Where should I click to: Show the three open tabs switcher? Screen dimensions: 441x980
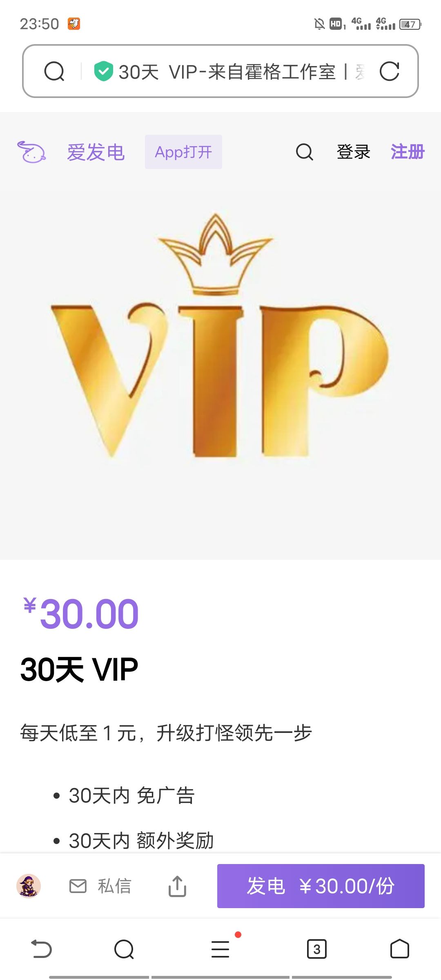coord(317,949)
